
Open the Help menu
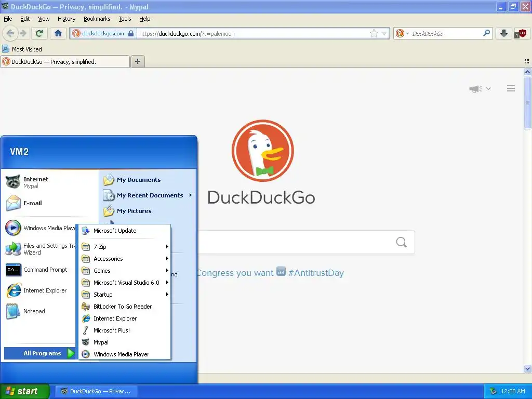tap(144, 19)
